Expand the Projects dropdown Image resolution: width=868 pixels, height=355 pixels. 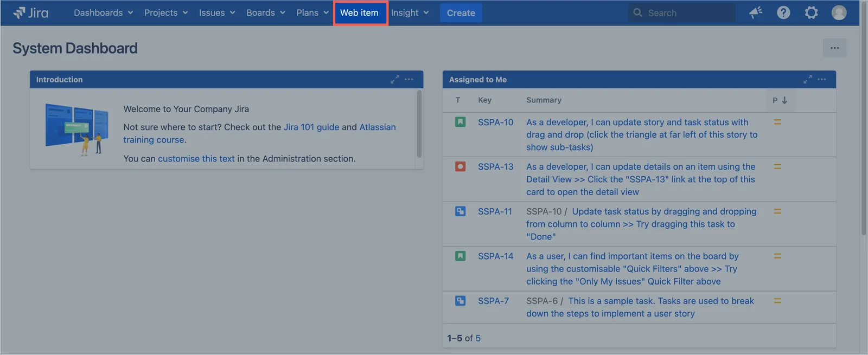point(166,12)
